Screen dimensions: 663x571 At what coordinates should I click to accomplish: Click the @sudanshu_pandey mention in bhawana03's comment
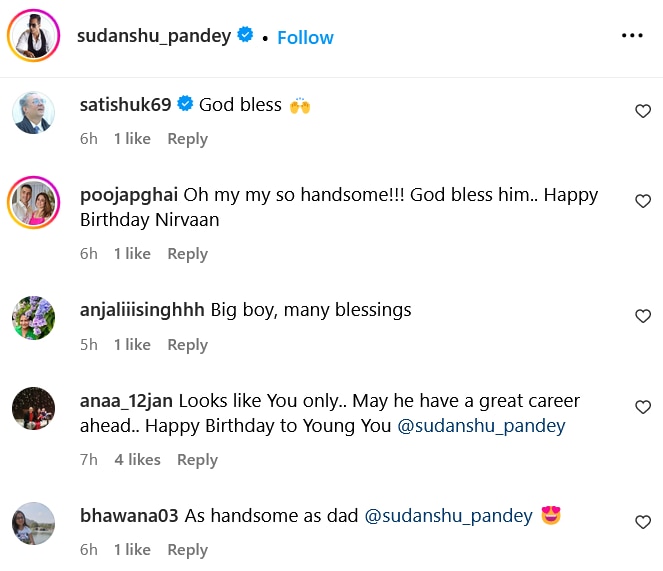coord(448,516)
